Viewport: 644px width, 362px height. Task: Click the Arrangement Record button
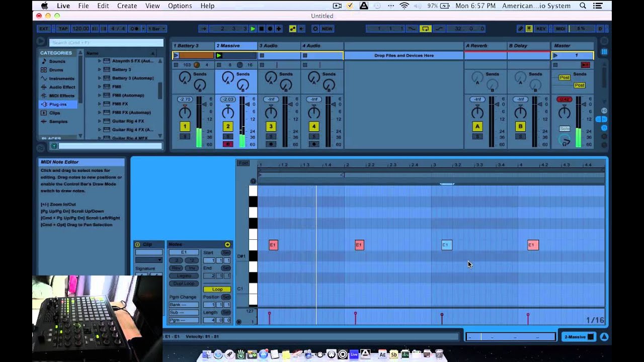pyautogui.click(x=270, y=29)
